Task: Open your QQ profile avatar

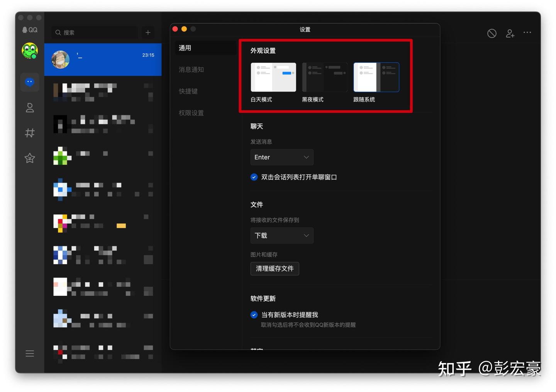Action: coord(30,51)
